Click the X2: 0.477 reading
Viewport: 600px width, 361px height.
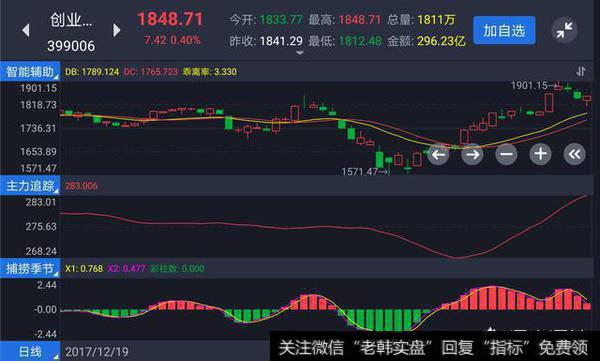(126, 269)
